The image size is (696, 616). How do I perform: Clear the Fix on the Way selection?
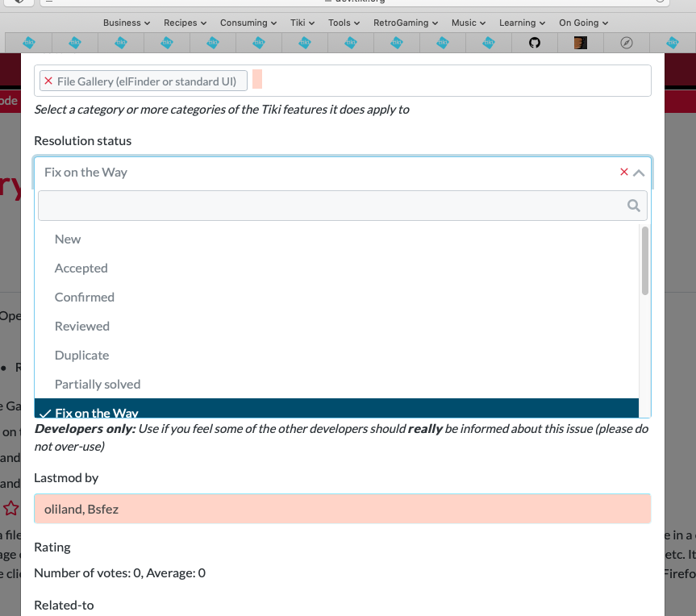pyautogui.click(x=623, y=172)
